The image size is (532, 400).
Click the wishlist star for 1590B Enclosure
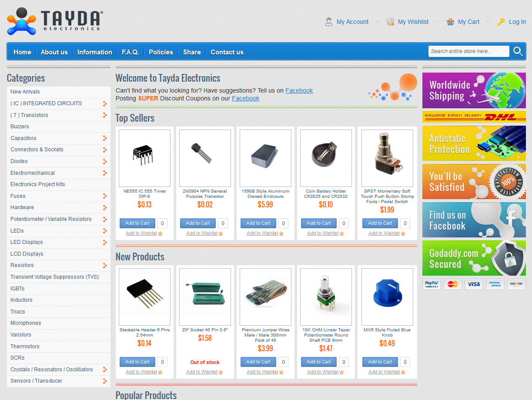[x=281, y=233]
